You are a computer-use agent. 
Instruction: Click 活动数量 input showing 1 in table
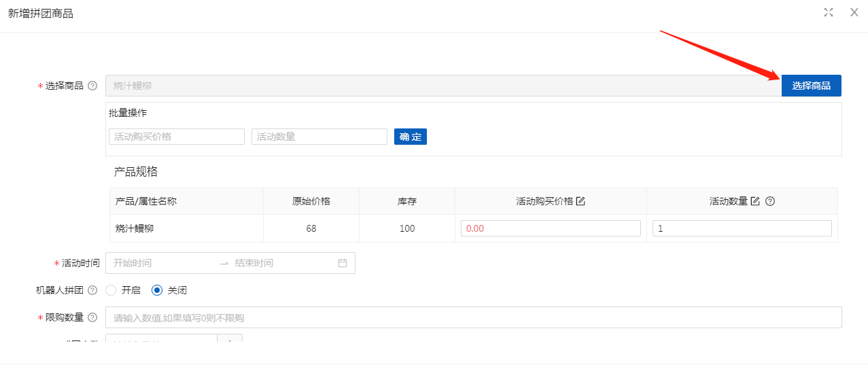(x=742, y=228)
